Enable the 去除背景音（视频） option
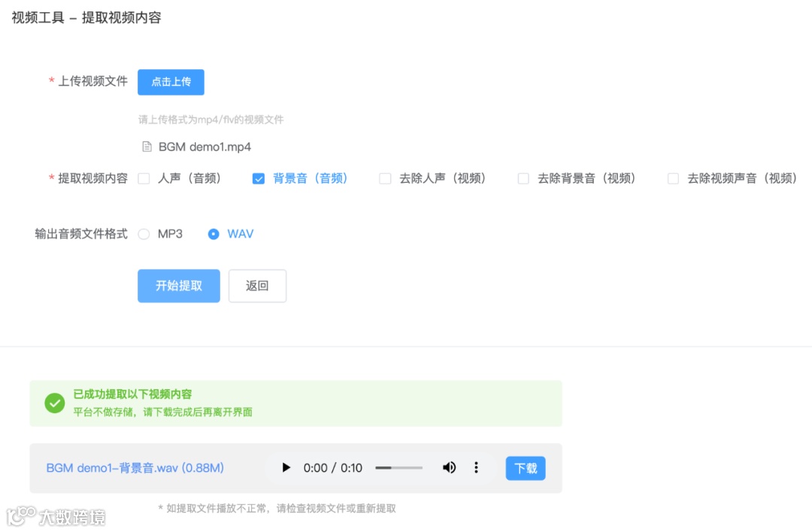Image resolution: width=812 pixels, height=532 pixels. [523, 178]
